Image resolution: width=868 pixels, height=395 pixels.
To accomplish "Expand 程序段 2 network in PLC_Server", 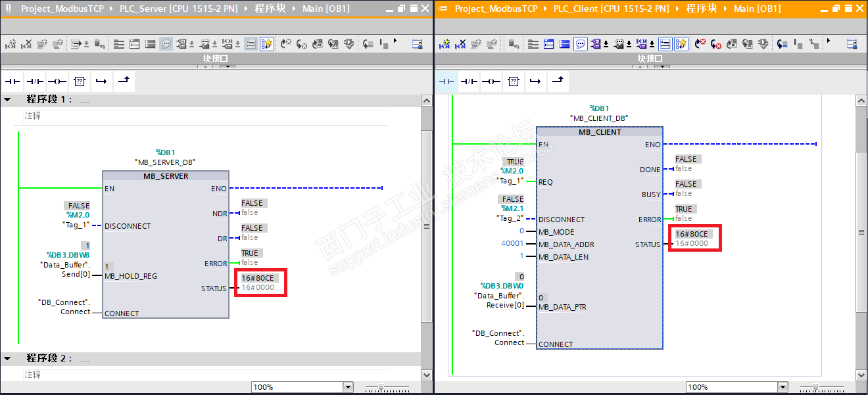I will point(8,359).
